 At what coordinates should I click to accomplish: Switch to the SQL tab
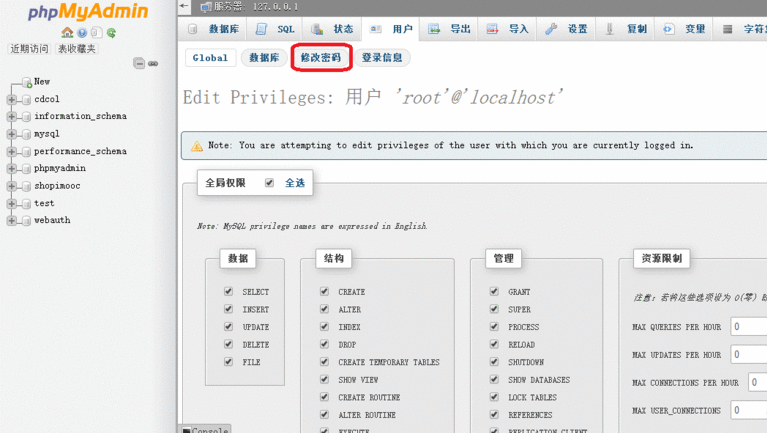[275, 30]
